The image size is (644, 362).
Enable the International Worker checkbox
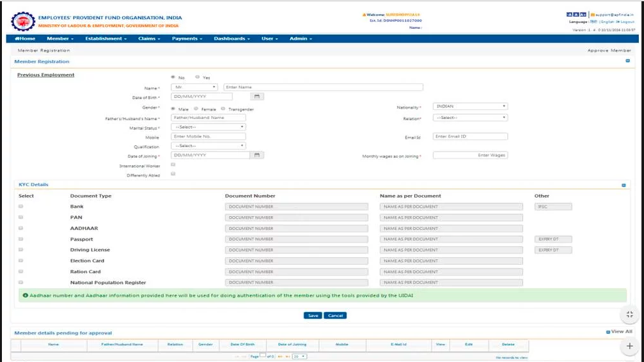pos(173,165)
